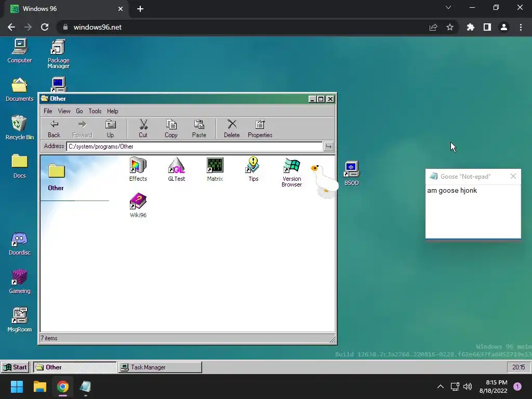Click the '7 items' status bar text
Screen dimensions: 532x399
(49, 338)
